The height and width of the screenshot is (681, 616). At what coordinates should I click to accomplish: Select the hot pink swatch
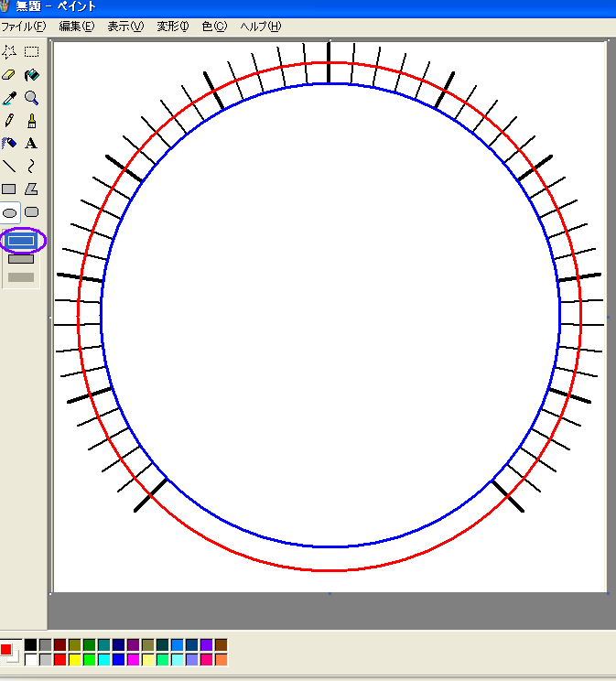click(x=206, y=660)
